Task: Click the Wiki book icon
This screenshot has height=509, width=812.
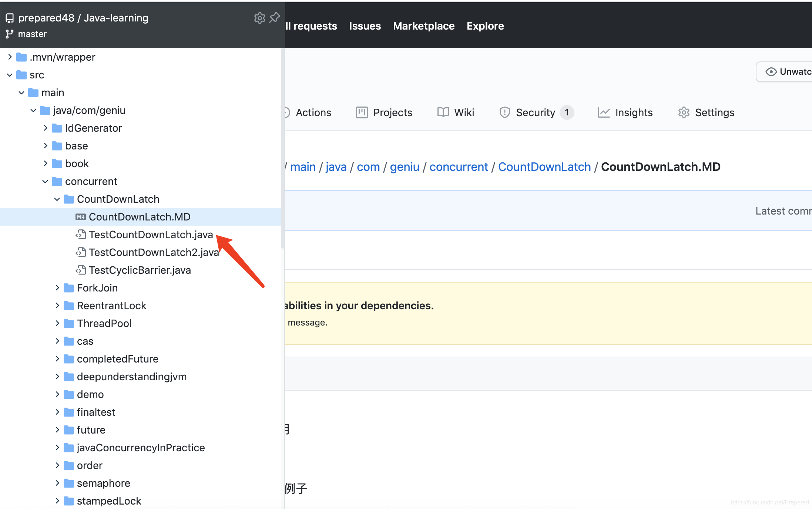Action: [x=443, y=112]
